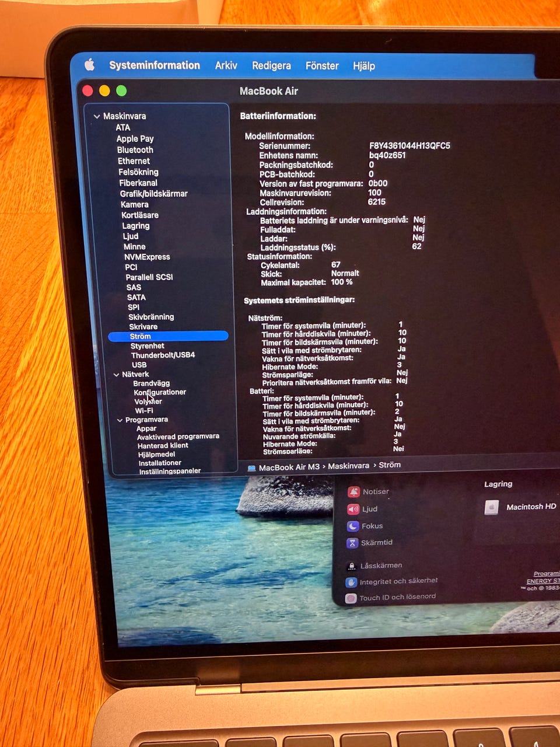Collapse the Nätverk section chevron
The width and height of the screenshot is (560, 747).
point(116,375)
